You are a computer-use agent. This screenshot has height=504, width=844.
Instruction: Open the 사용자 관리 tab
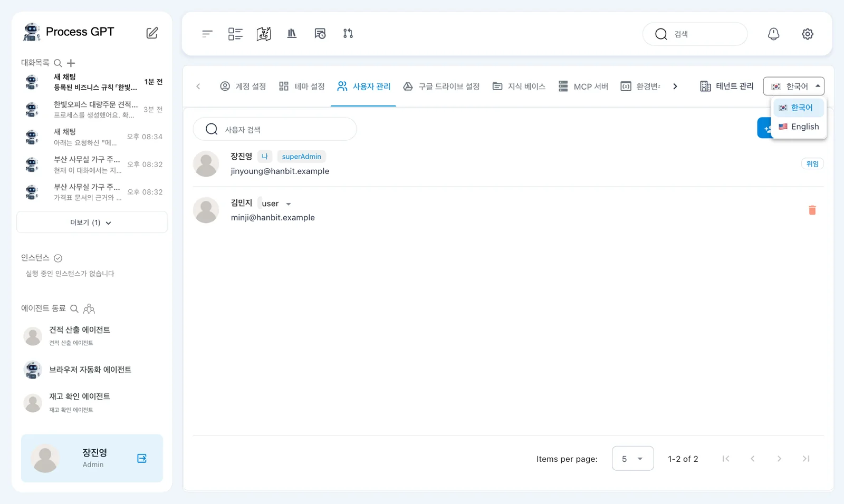[363, 86]
